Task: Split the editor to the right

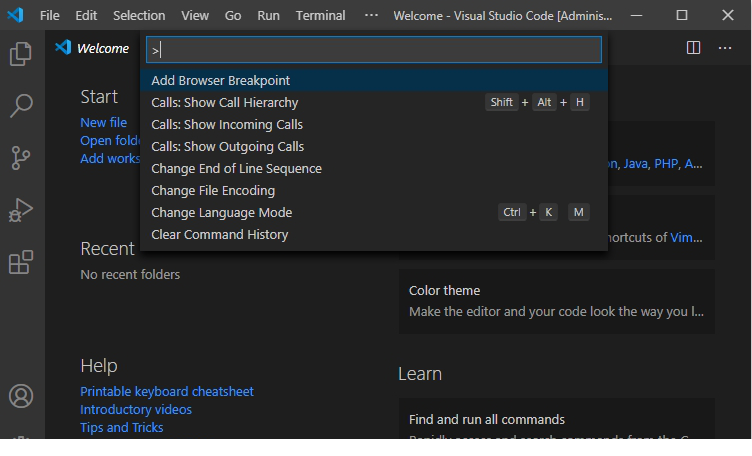Action: [693, 48]
